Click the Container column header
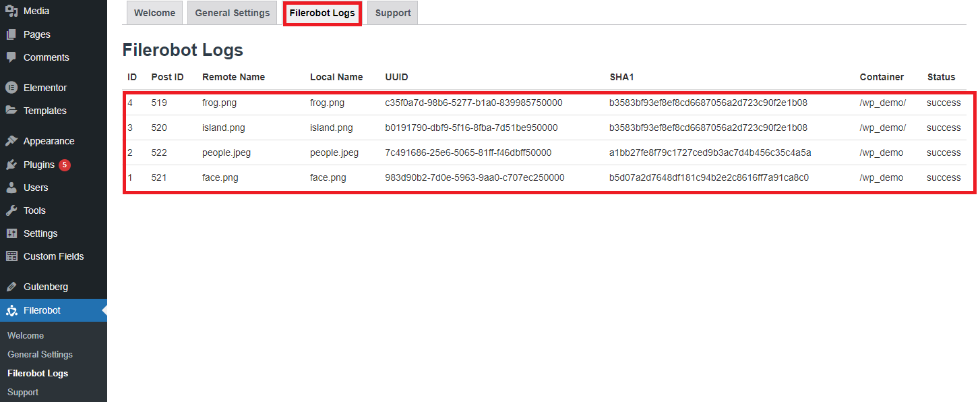This screenshot has width=980, height=402. [882, 77]
